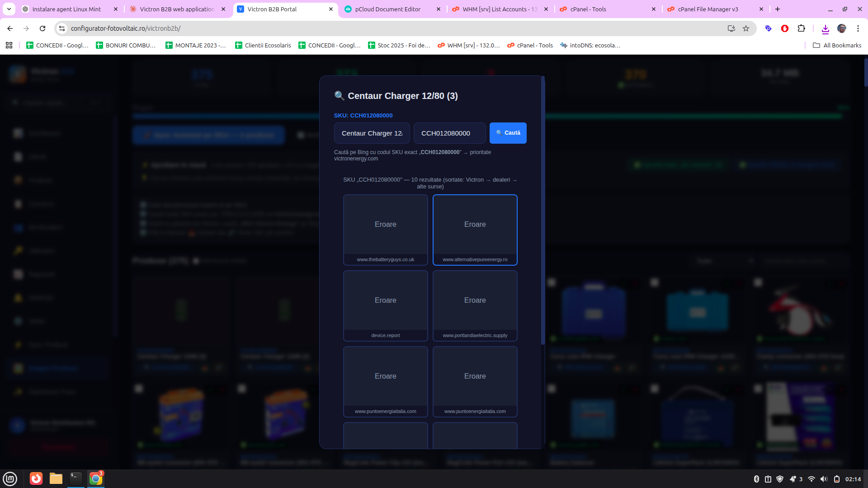Open the Chrome downloads icon
The height and width of the screenshot is (488, 868).
click(825, 28)
